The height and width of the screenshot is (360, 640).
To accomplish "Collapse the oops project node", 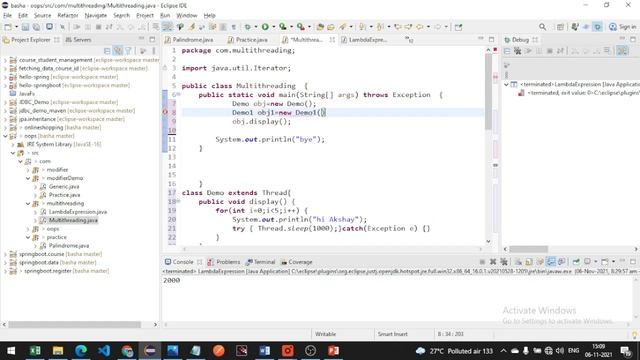I will coord(5,136).
